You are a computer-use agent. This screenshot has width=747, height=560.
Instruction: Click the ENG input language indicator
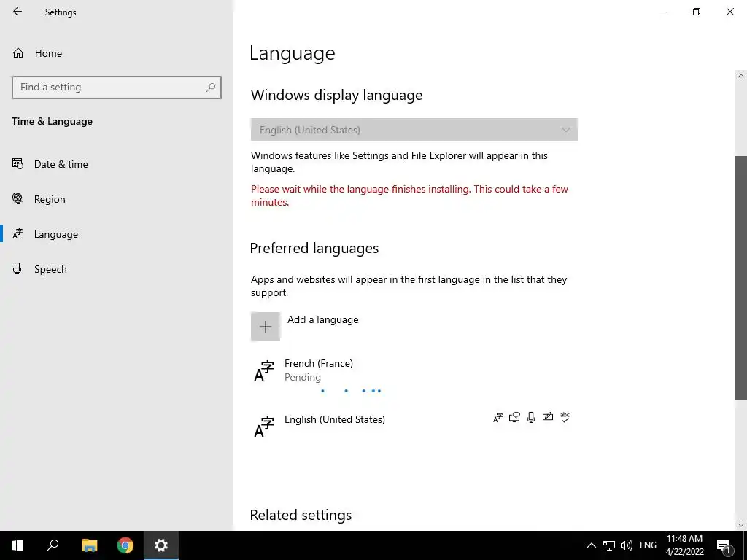click(x=648, y=545)
